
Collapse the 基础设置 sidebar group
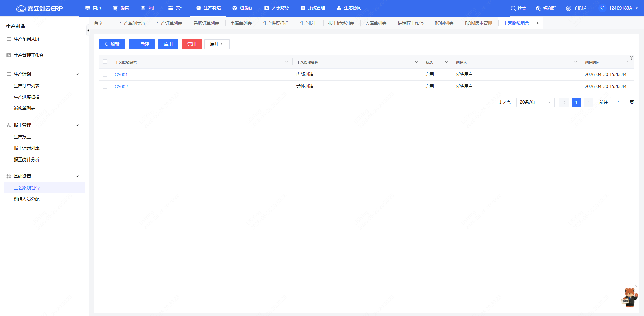tap(77, 176)
